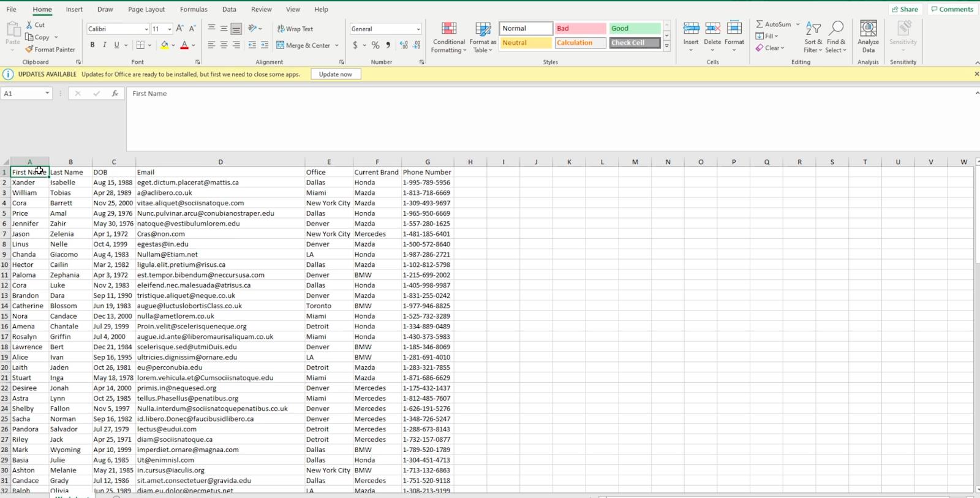Screen dimensions: 980x498
Task: Toggle align left horizontal button
Action: coord(211,45)
